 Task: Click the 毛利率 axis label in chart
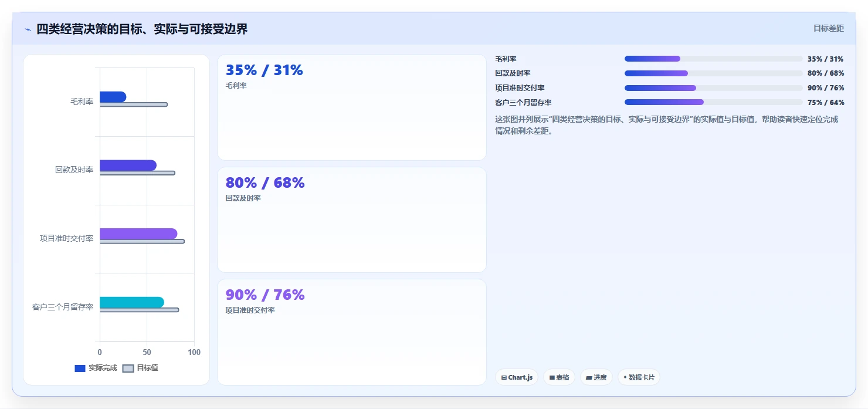tap(82, 102)
